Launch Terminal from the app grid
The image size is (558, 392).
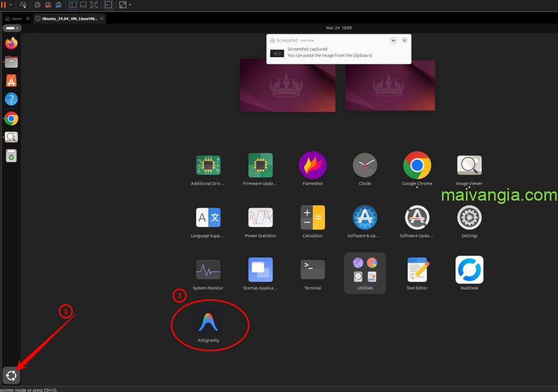pos(312,270)
